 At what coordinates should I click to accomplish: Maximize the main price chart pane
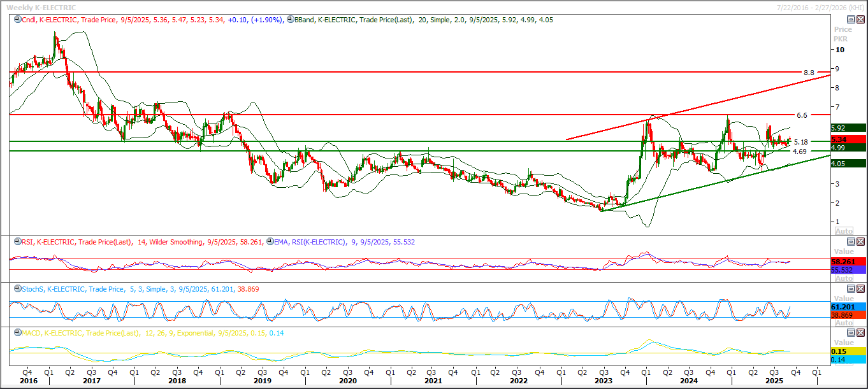point(851,20)
